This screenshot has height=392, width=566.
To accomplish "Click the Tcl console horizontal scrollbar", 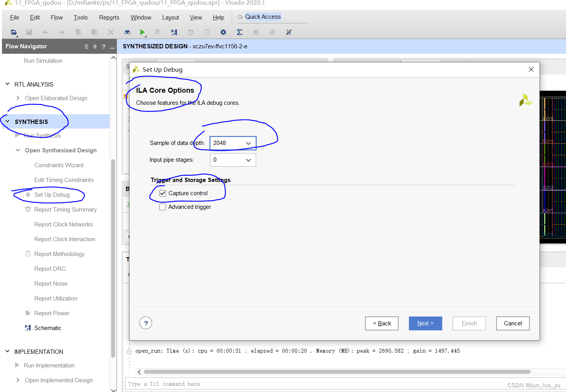I will 337,372.
